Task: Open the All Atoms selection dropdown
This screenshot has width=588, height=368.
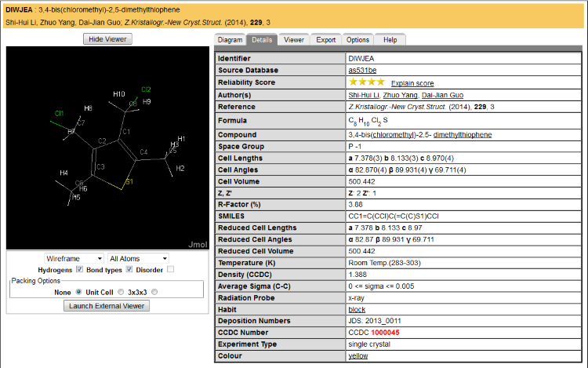Action: [139, 258]
